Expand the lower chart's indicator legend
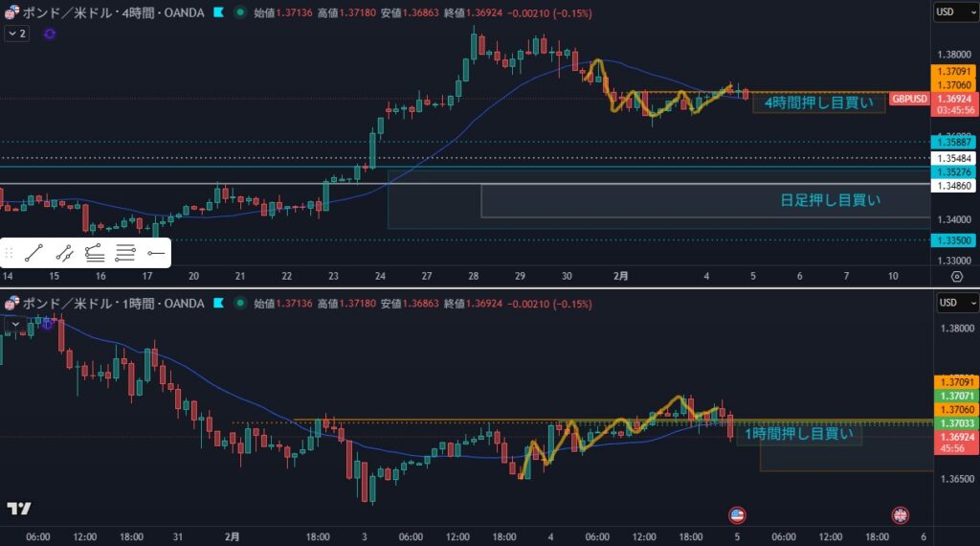 [14, 325]
